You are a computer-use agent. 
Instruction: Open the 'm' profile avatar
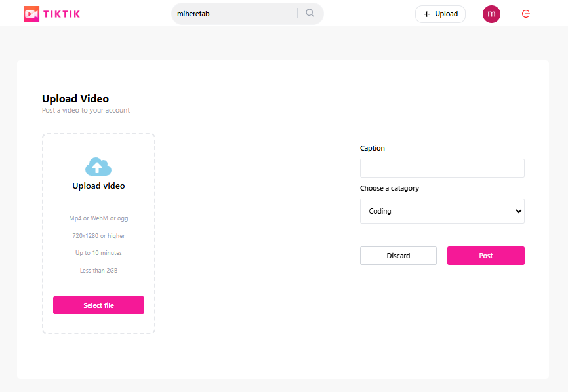pos(491,14)
